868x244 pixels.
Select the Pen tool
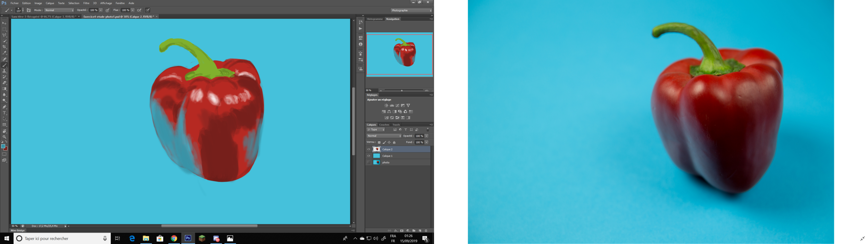(x=5, y=107)
